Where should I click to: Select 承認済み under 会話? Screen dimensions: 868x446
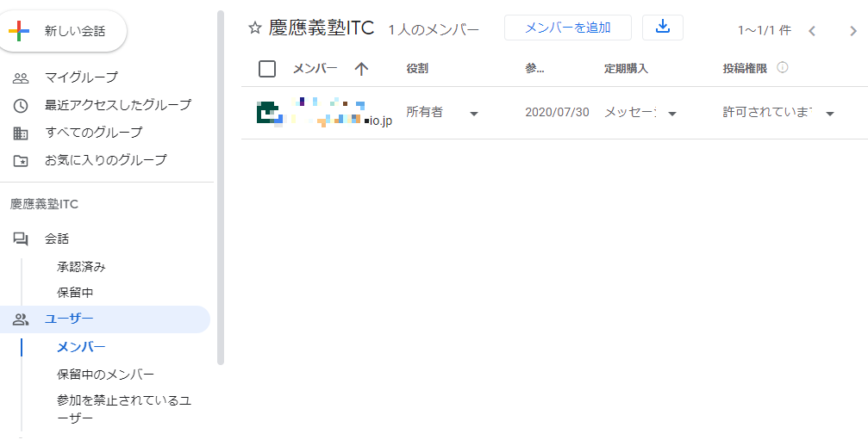[81, 267]
